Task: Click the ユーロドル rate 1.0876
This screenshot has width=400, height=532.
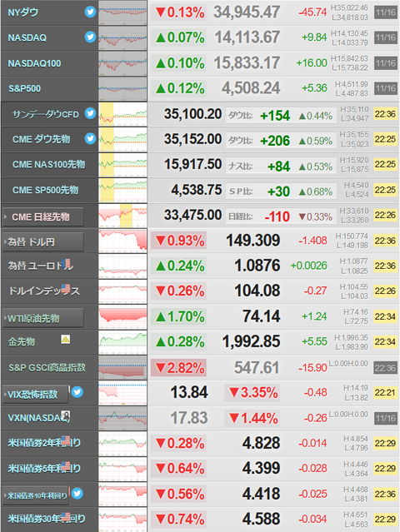Action: point(257,266)
